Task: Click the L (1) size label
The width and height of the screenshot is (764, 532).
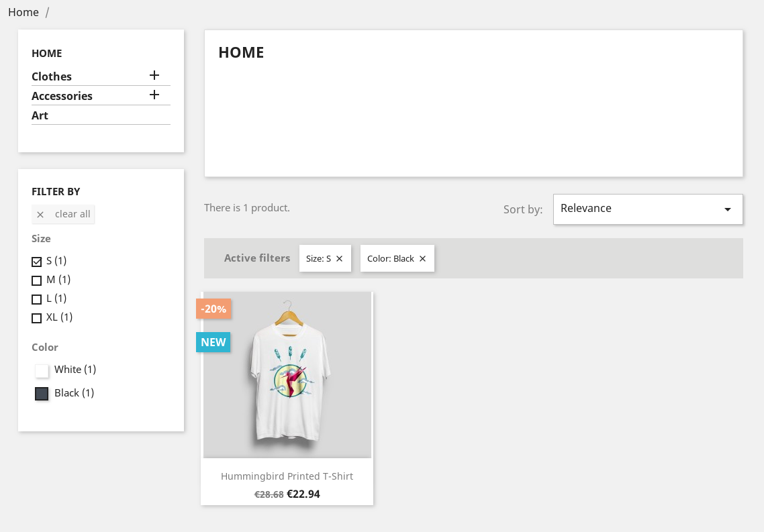Action: 56,298
